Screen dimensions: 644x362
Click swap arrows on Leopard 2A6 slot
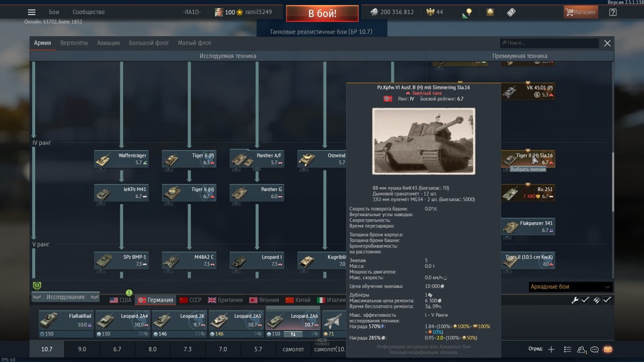pos(293,333)
